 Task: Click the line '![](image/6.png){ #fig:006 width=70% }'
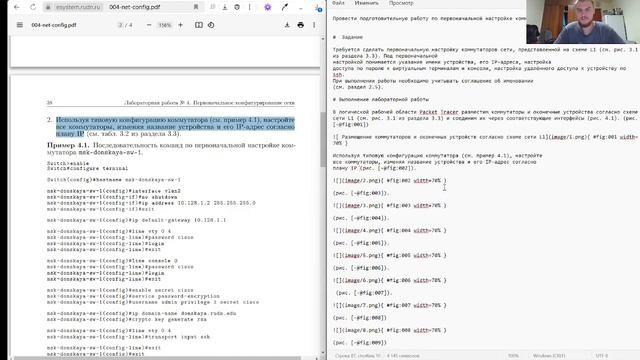pos(389,280)
